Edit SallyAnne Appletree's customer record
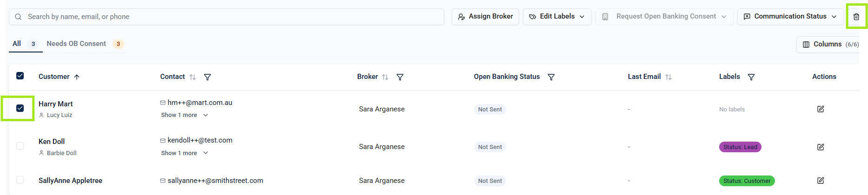 [x=821, y=181]
